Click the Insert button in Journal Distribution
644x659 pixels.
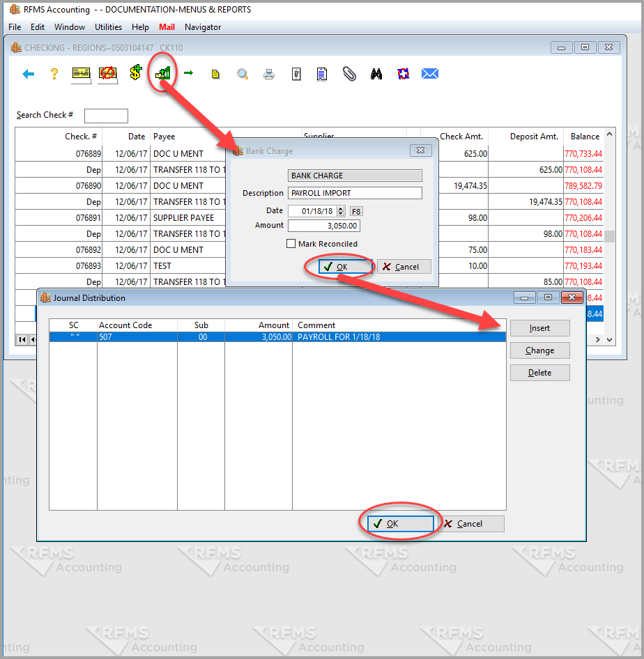[x=539, y=328]
